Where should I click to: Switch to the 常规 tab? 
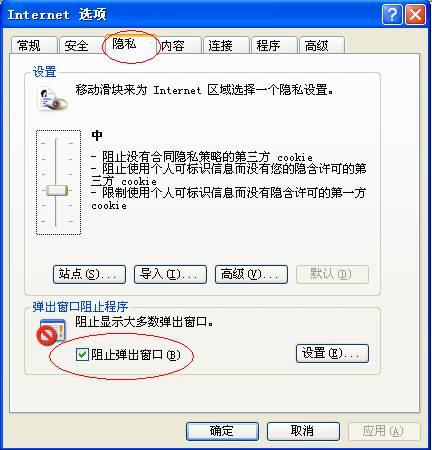tap(34, 46)
